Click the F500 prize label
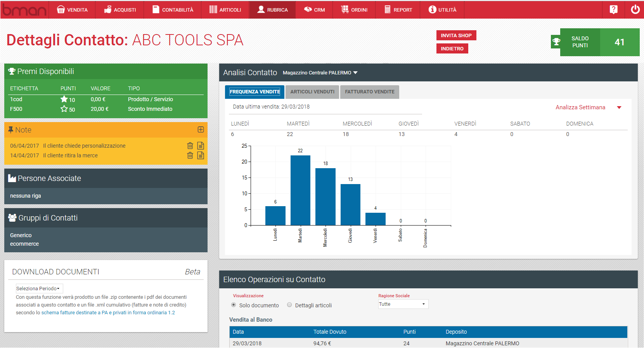The image size is (644, 348). point(16,109)
